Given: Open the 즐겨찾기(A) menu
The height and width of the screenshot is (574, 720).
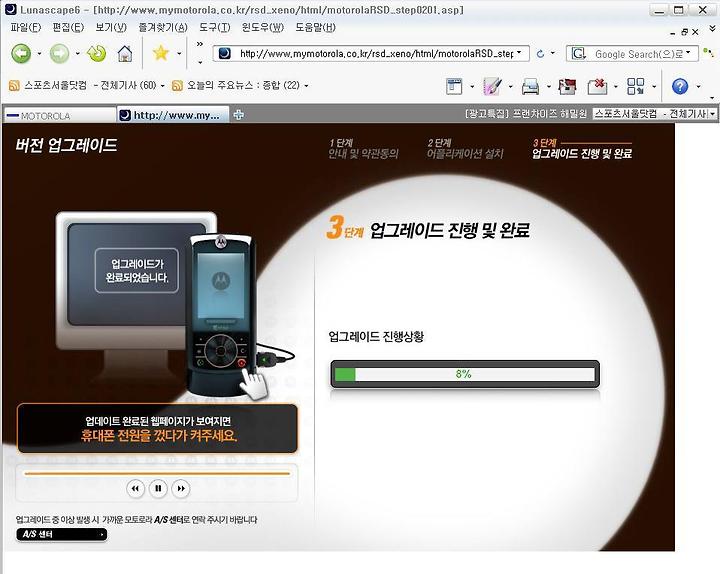Looking at the screenshot, I should 163,28.
